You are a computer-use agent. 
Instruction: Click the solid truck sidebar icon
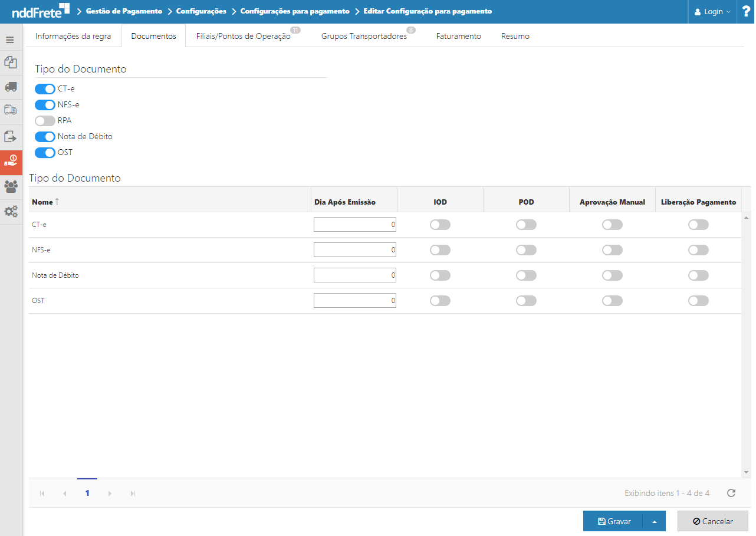point(10,87)
